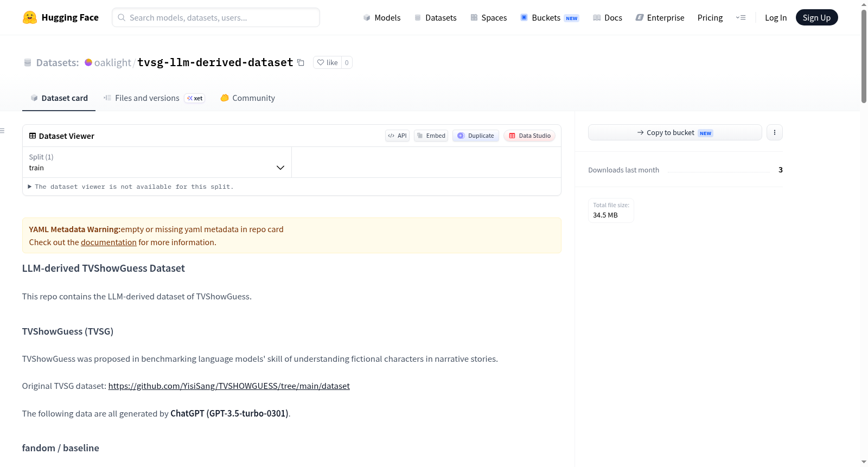Click the oaklight avatar icon
This screenshot has height=467, width=868.
(88, 62)
